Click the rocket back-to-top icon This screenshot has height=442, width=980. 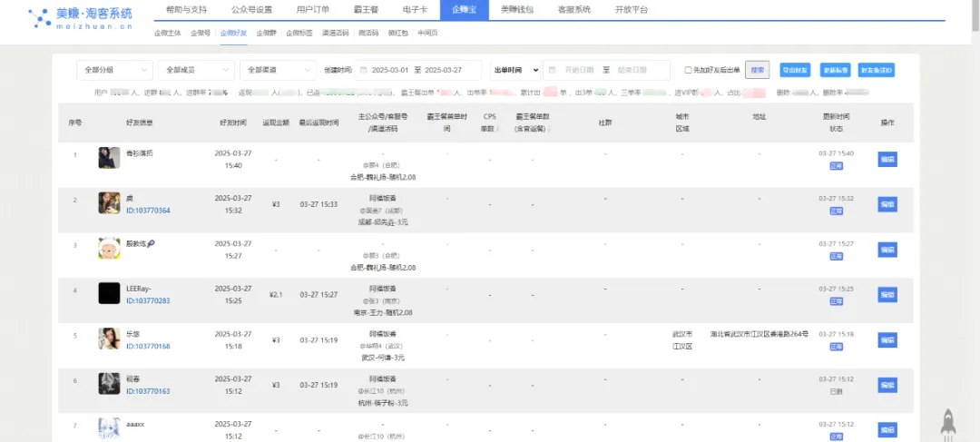(x=948, y=423)
